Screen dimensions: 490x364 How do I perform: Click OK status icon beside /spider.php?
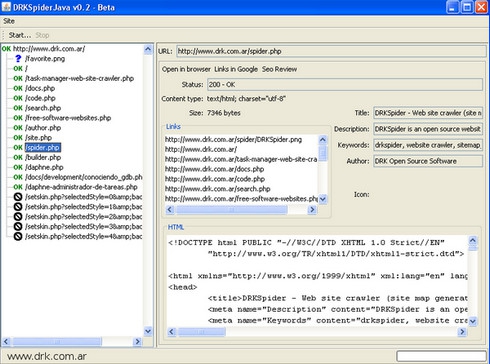click(18, 147)
